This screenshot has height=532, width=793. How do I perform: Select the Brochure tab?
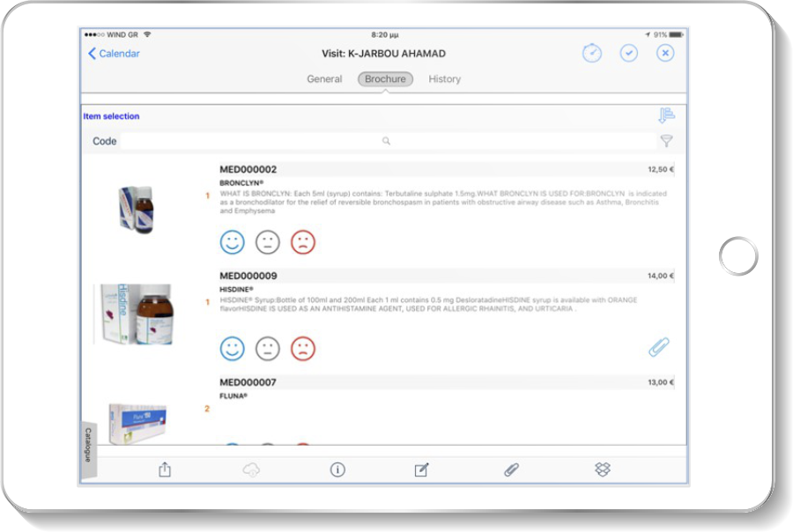385,79
